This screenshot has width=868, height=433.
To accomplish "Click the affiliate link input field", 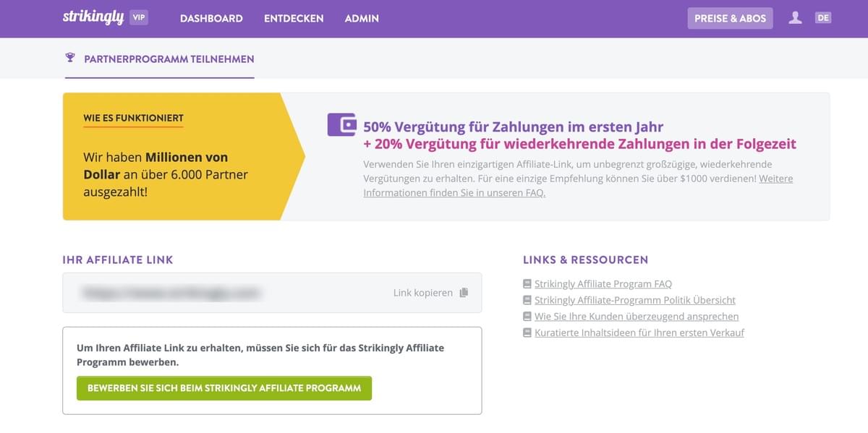I will [217, 292].
